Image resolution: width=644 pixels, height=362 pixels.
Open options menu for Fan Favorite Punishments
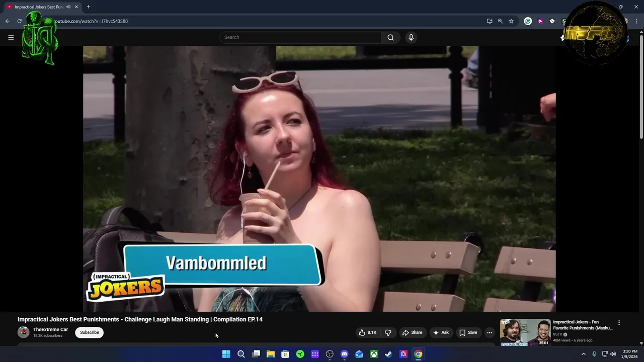619,323
